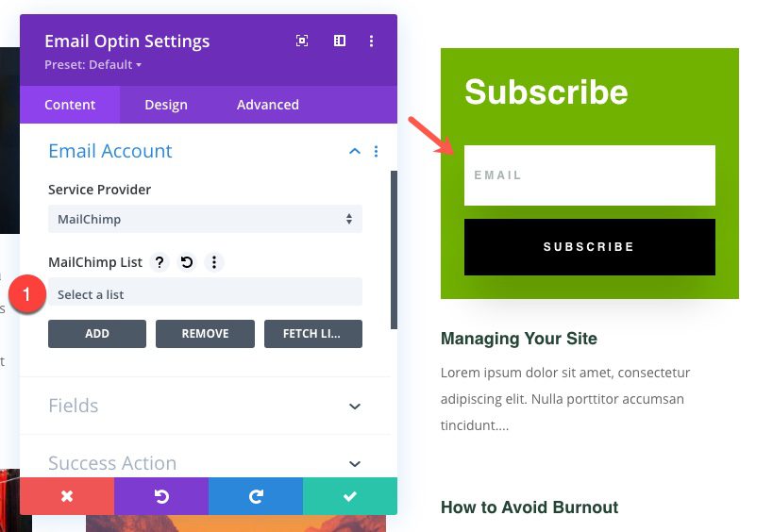Click the Email Optin Settings title
This screenshot has height=532, width=773.
[x=126, y=42]
